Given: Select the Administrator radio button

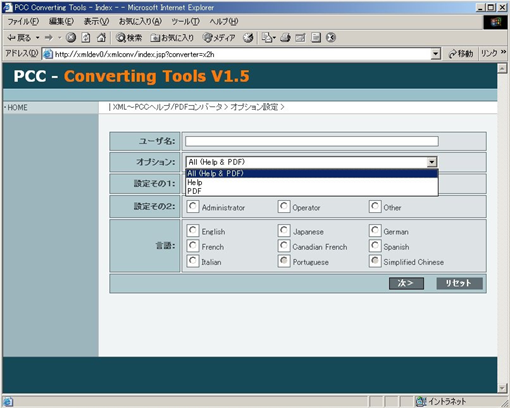Looking at the screenshot, I should pyautogui.click(x=193, y=207).
